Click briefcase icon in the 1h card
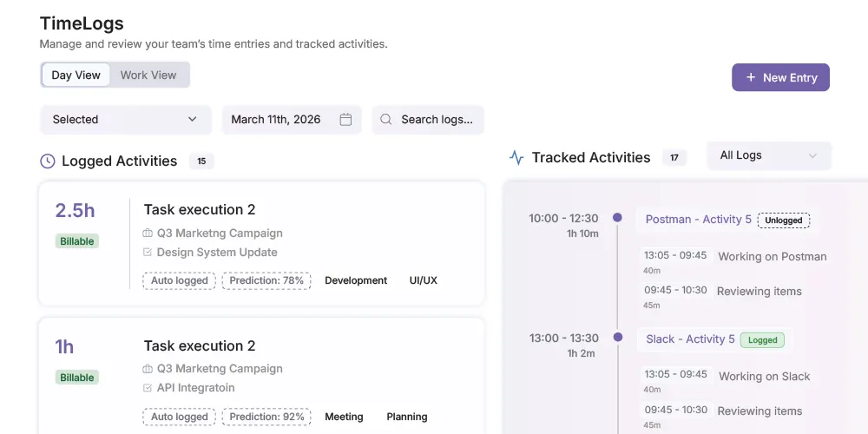The height and width of the screenshot is (434, 868). click(x=148, y=369)
